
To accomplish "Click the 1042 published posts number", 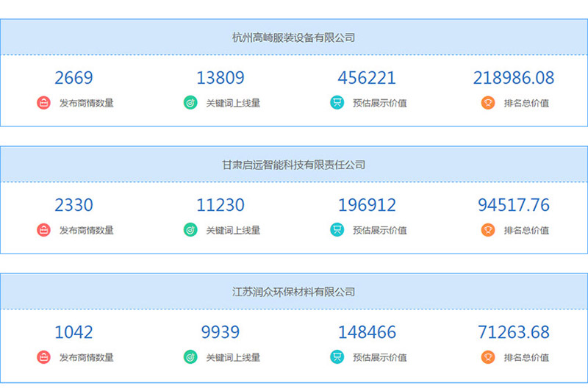I will (73, 332).
